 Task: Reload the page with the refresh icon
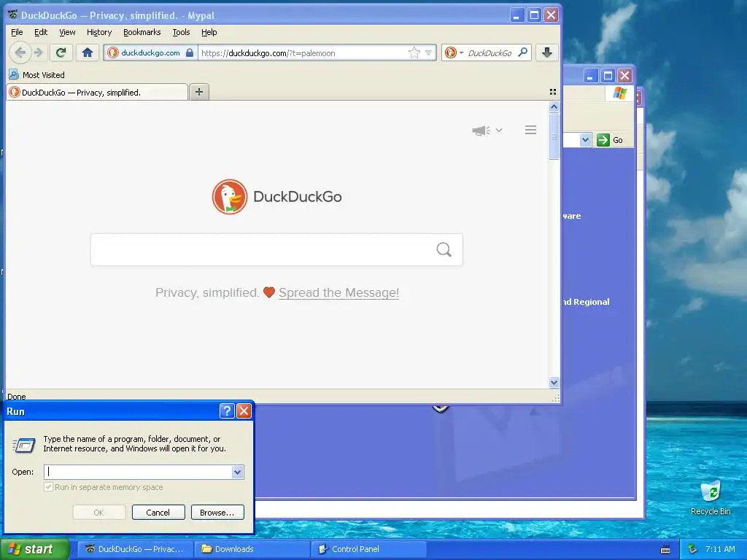(61, 52)
